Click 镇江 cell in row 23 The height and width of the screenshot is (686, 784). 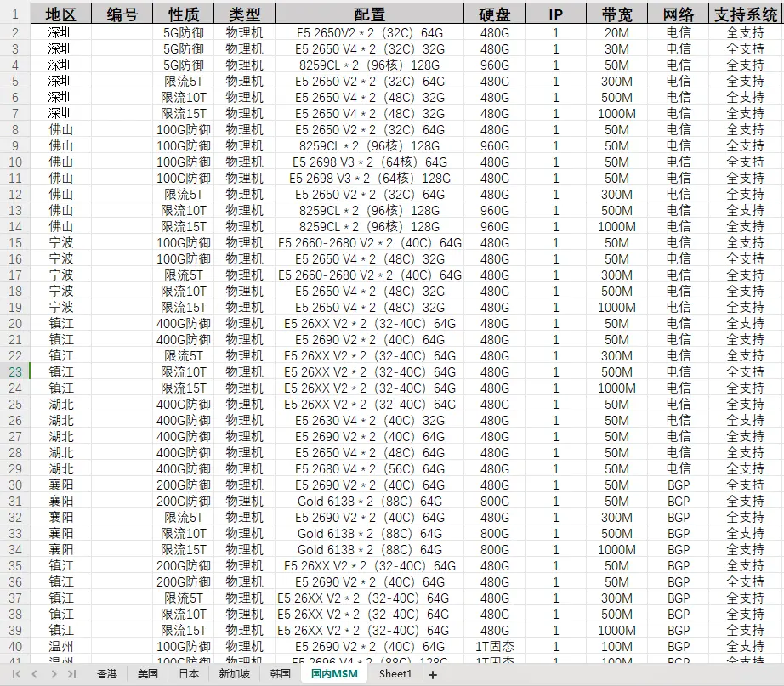(x=61, y=372)
